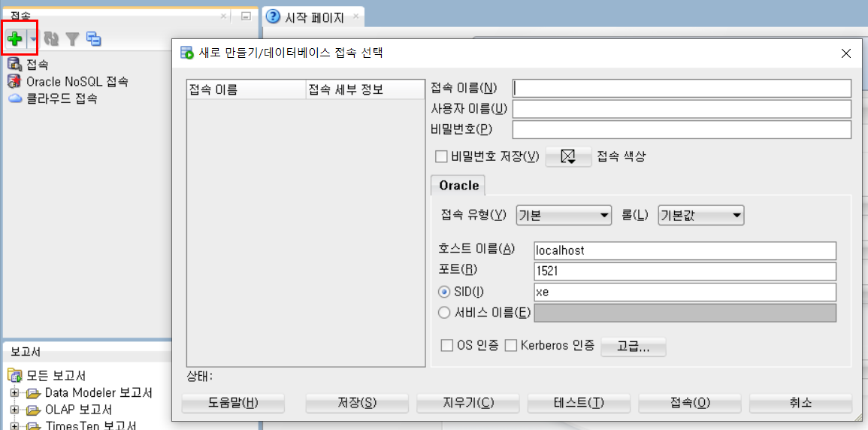Click the green plus new connection icon

(15, 38)
